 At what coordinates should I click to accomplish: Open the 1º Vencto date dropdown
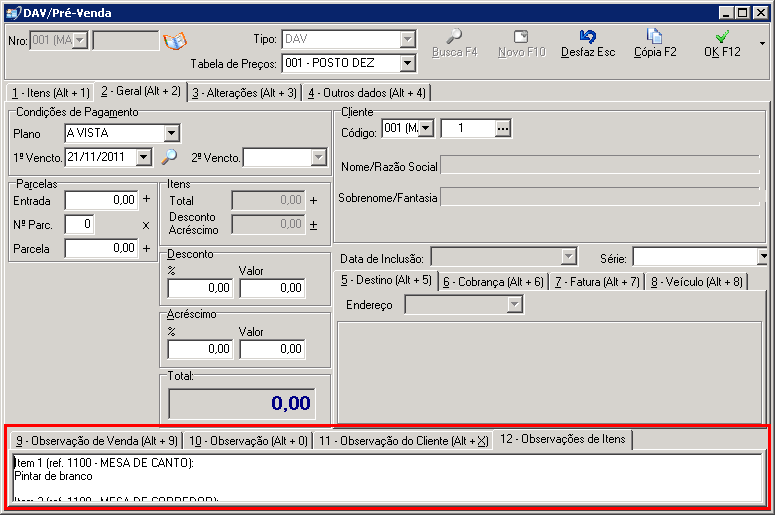(144, 157)
